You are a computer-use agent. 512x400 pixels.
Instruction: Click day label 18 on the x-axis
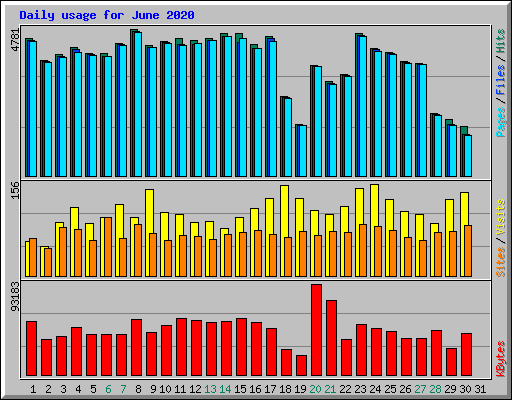tap(285, 389)
